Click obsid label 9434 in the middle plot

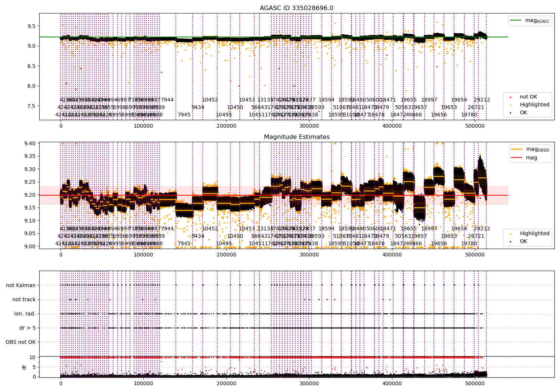click(198, 236)
